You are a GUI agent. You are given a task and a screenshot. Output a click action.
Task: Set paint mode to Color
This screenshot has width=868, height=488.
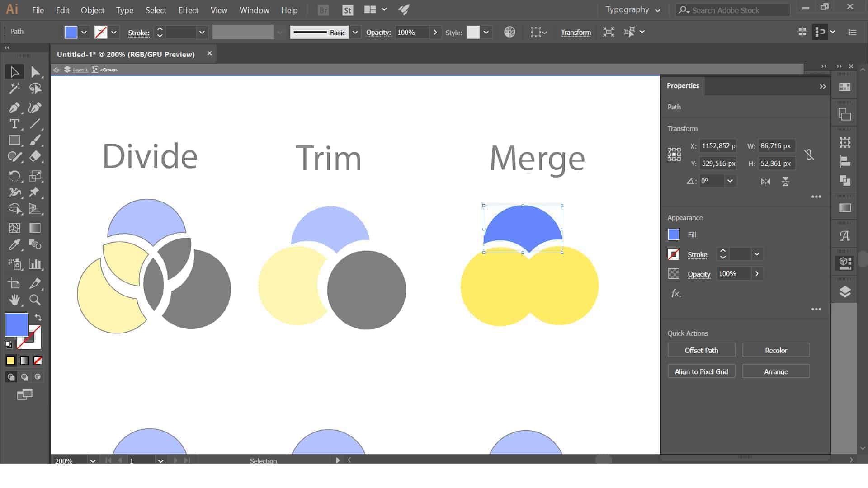11,361
